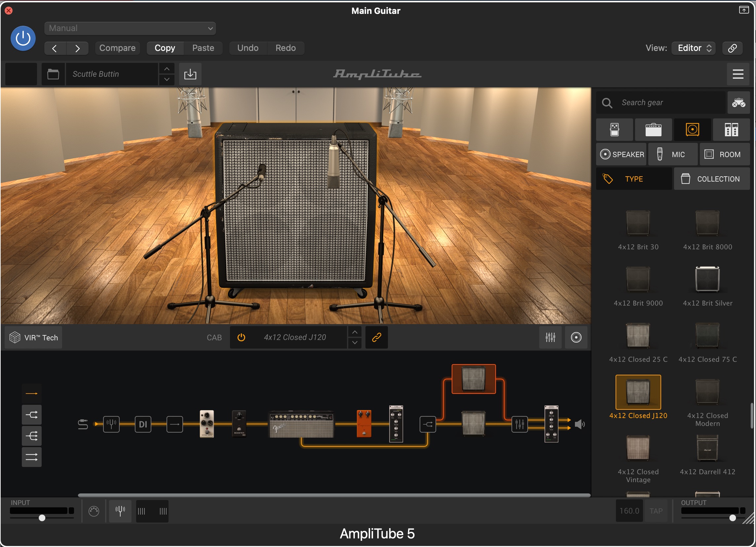This screenshot has height=547, width=756.
Task: Choose the 4x12 Closed 25 C cabinet
Action: click(x=638, y=343)
